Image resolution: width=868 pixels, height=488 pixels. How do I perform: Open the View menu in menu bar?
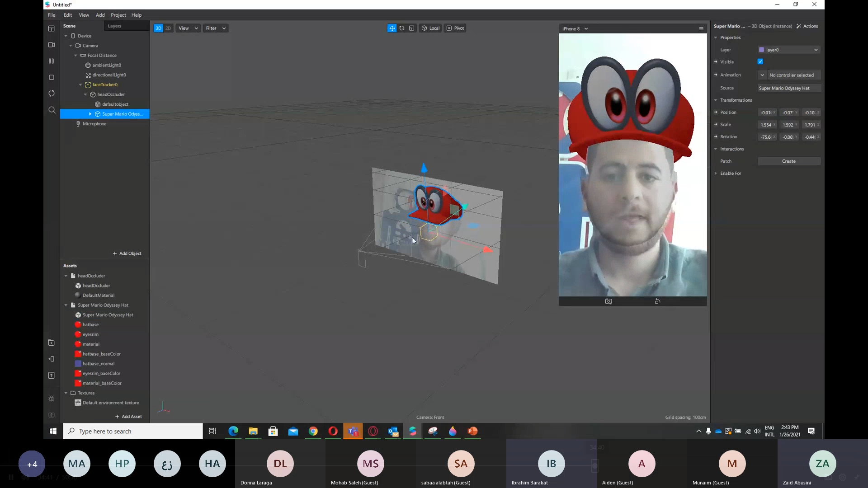pos(84,15)
